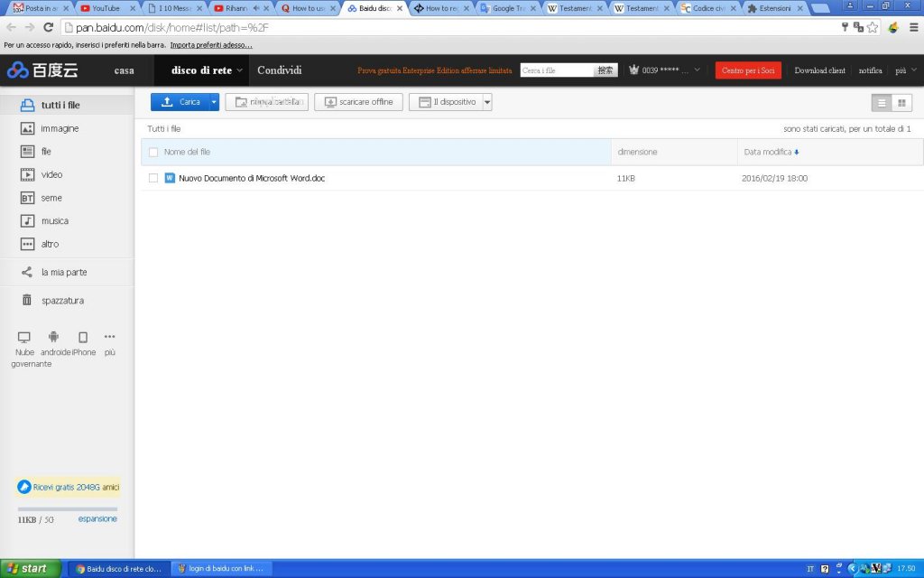The image size is (924, 578).
Task: Open file Nuovo Documento di Microsoft Word.doc
Action: pos(252,178)
